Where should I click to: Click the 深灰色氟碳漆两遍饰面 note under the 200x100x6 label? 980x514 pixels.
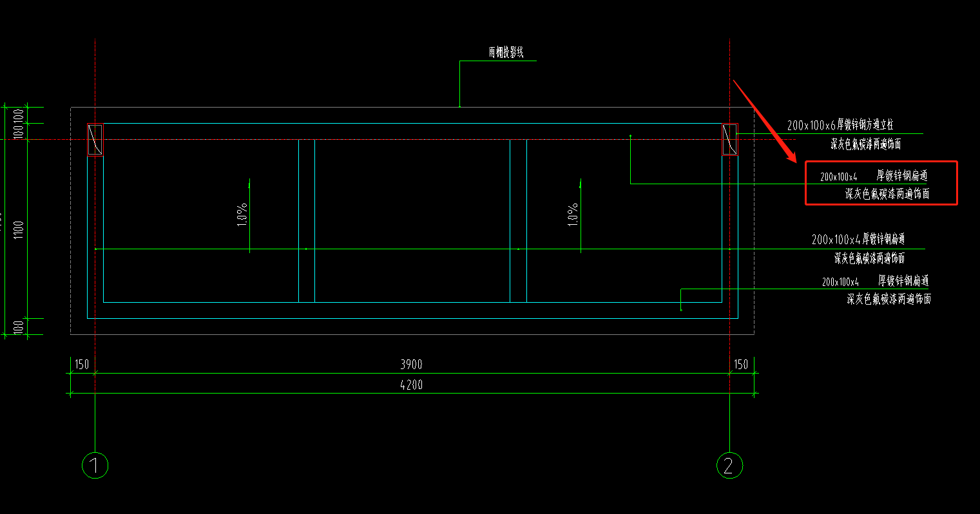click(865, 144)
